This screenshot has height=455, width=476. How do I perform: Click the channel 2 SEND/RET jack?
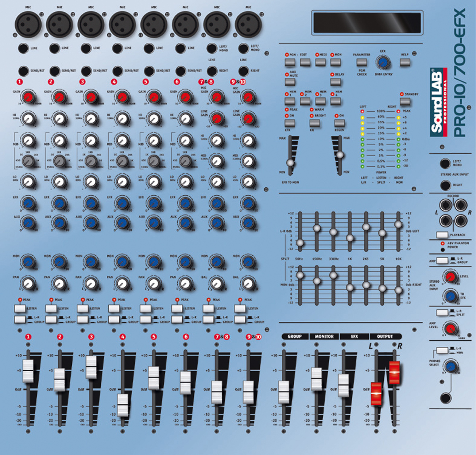click(x=55, y=70)
